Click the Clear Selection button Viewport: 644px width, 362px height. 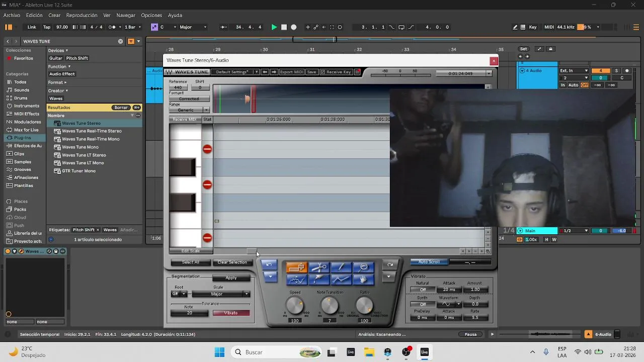[x=232, y=262]
